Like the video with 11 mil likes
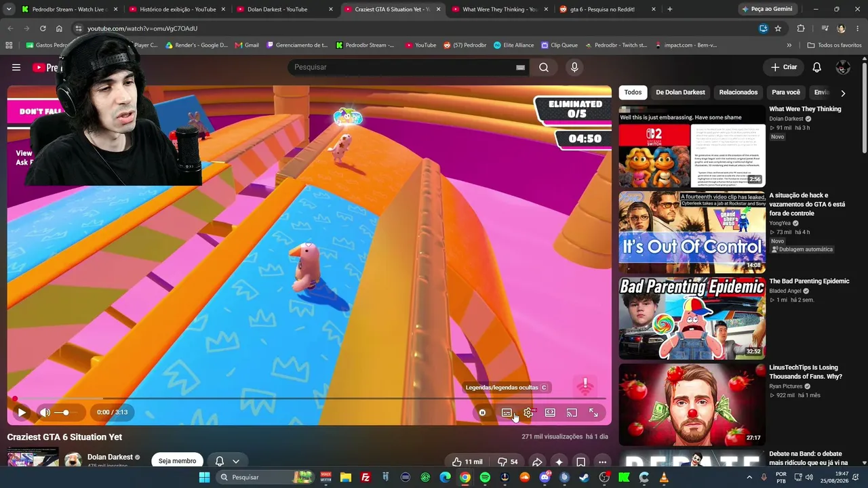Image resolution: width=868 pixels, height=488 pixels. [x=467, y=462]
